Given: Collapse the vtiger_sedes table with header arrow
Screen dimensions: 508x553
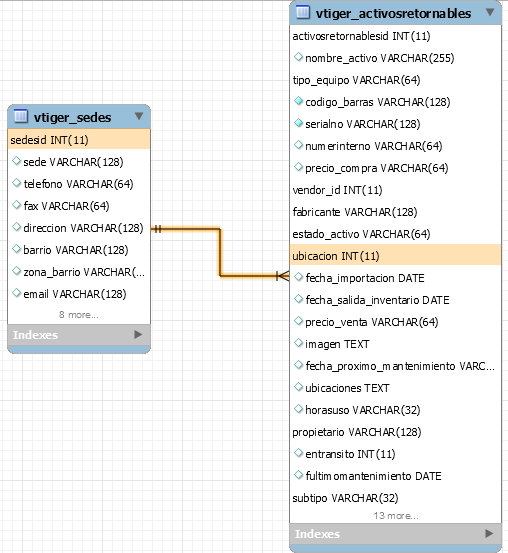Looking at the screenshot, I should click(x=139, y=116).
